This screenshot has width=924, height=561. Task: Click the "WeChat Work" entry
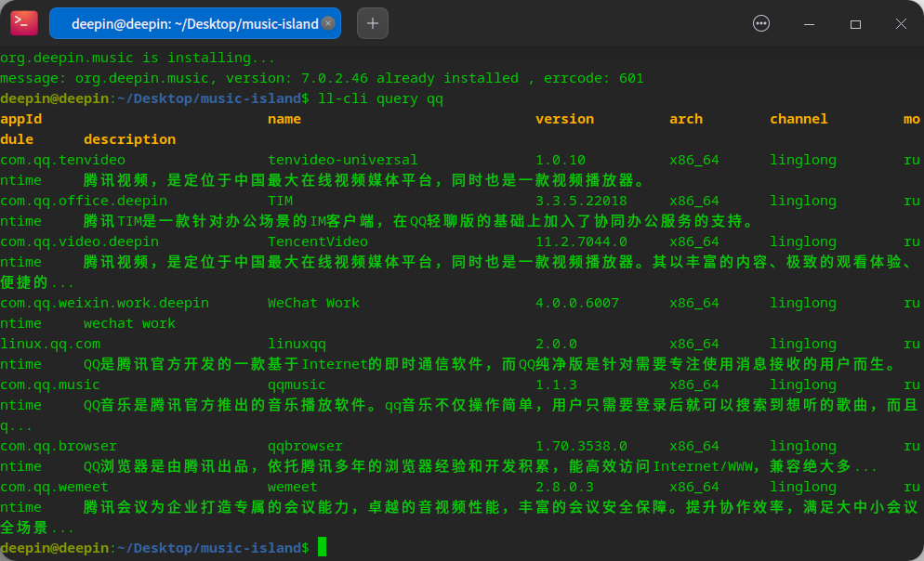tap(313, 303)
